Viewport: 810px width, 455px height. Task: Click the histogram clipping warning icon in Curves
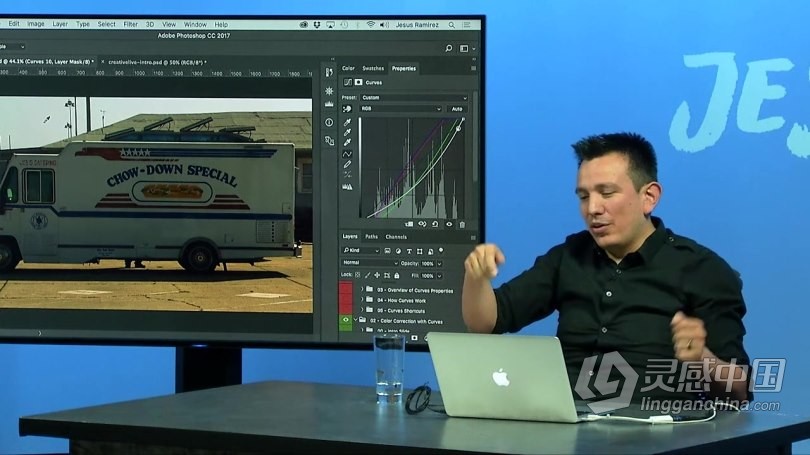pos(347,186)
